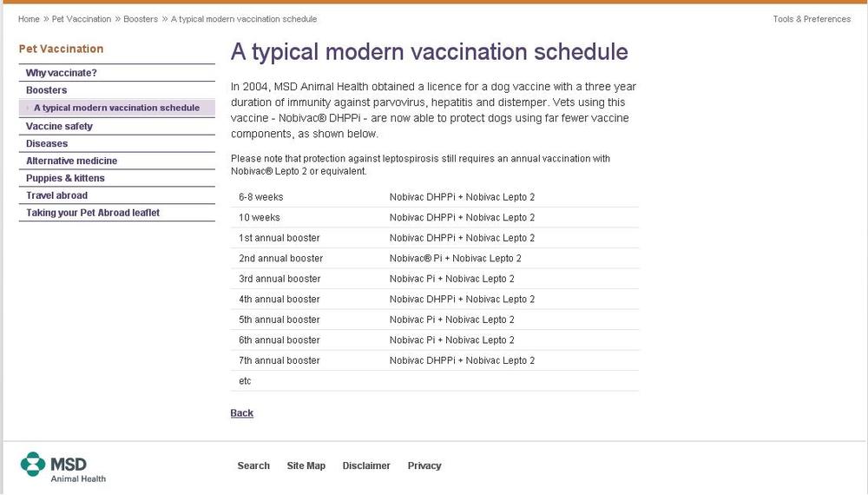Open Travel abroad in the sidebar
The height and width of the screenshot is (495, 868).
coord(56,195)
